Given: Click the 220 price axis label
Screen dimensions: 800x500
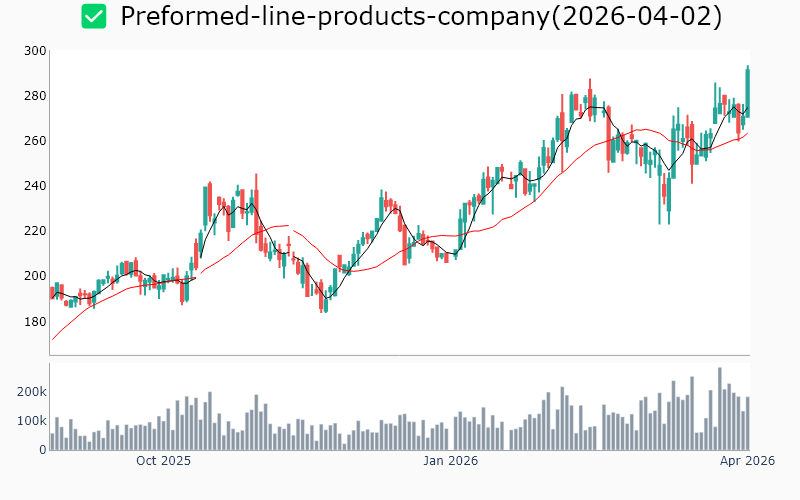Looking at the screenshot, I should pos(35,231).
